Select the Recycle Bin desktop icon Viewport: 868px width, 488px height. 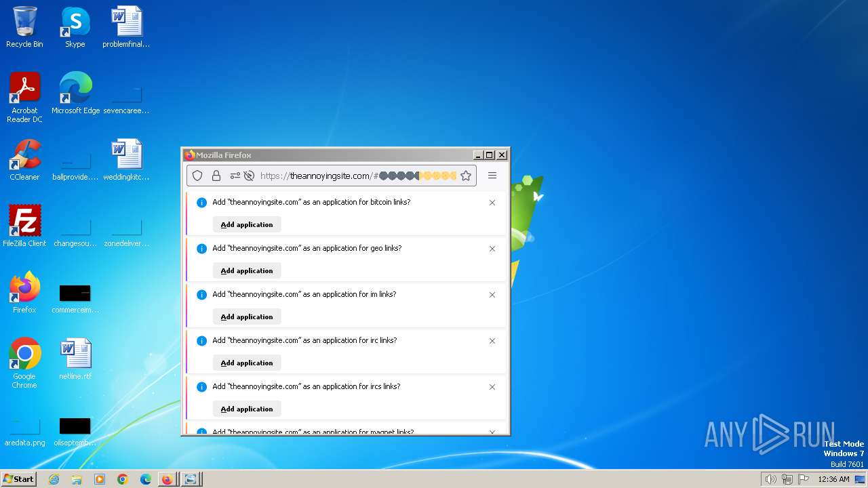(24, 27)
